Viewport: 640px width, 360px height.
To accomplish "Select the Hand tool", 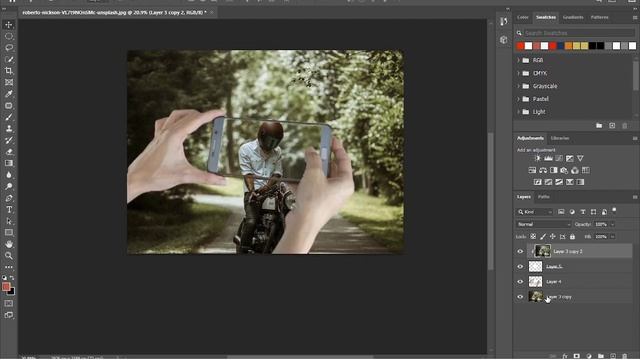I will [9, 244].
